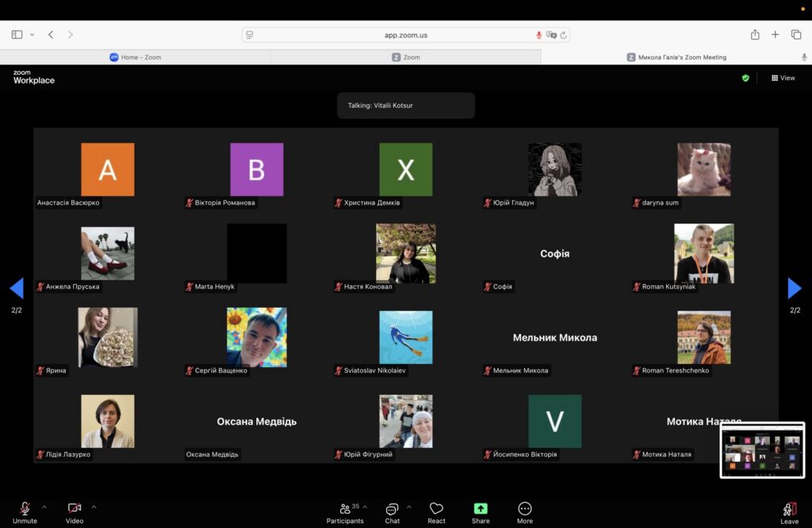Open the Participants panel
The image size is (812, 528).
point(345,512)
